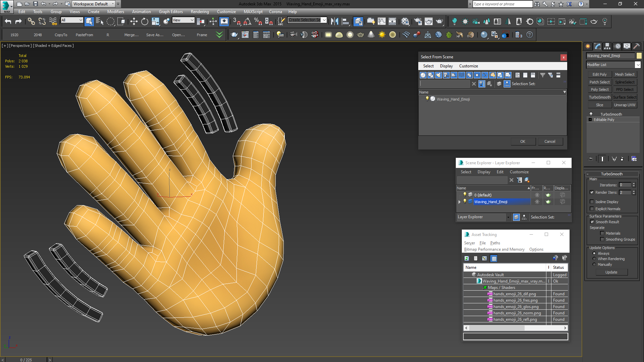Collapse the TurboSmooth rollout
The image size is (644, 362).
pyautogui.click(x=588, y=174)
